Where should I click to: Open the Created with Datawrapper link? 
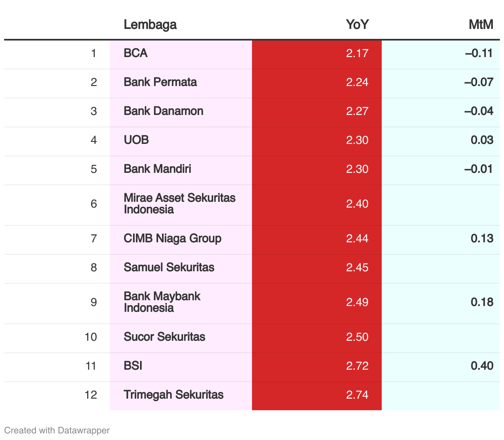point(57,430)
